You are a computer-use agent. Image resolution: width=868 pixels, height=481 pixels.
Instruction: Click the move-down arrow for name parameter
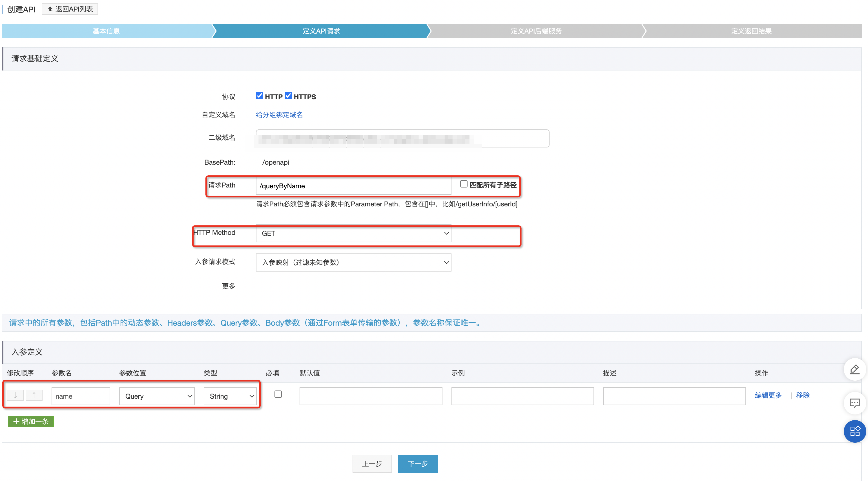point(15,395)
